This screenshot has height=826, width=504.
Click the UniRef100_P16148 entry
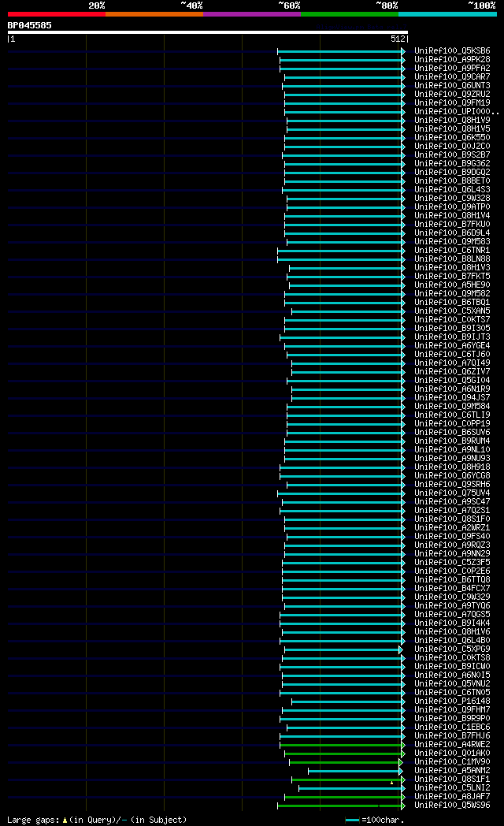point(452,701)
